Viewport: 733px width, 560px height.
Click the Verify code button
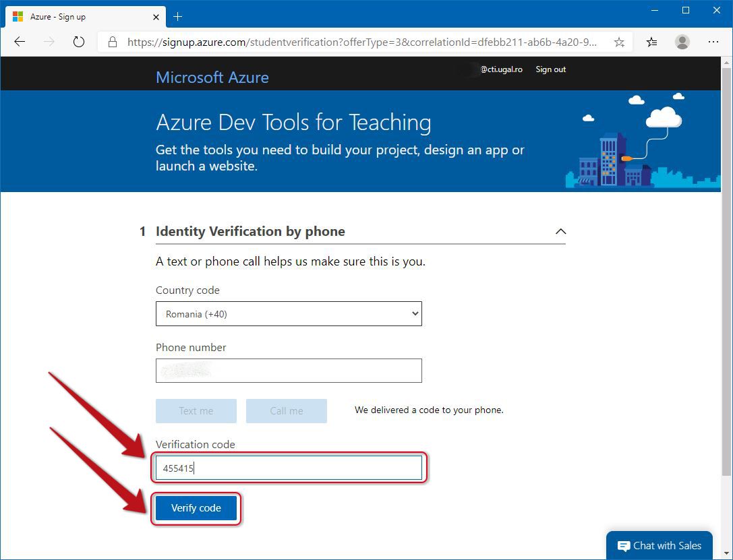click(196, 507)
